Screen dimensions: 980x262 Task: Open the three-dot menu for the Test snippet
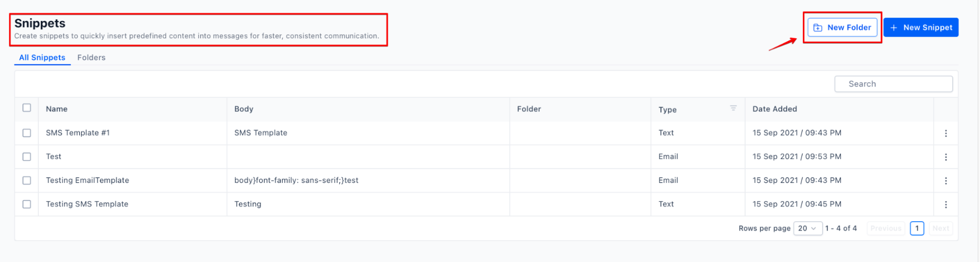point(946,157)
